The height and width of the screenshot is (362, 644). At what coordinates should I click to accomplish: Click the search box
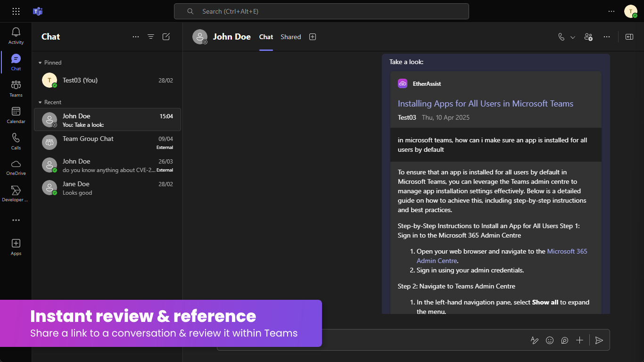coord(322,11)
